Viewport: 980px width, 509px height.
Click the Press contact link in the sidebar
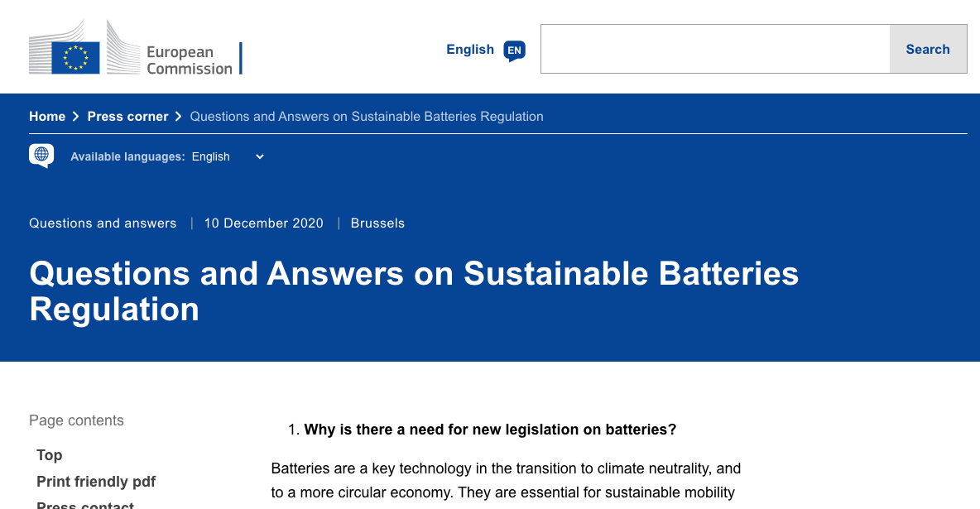[x=85, y=504]
